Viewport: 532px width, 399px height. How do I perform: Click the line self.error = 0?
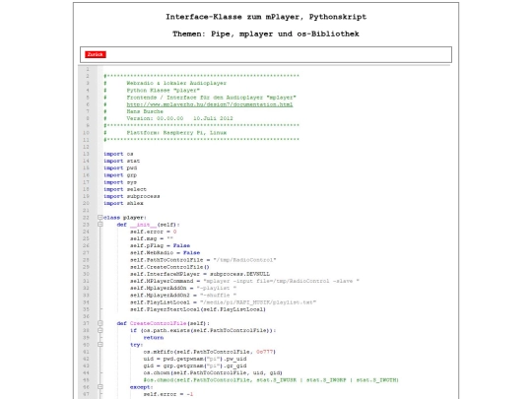point(154,232)
